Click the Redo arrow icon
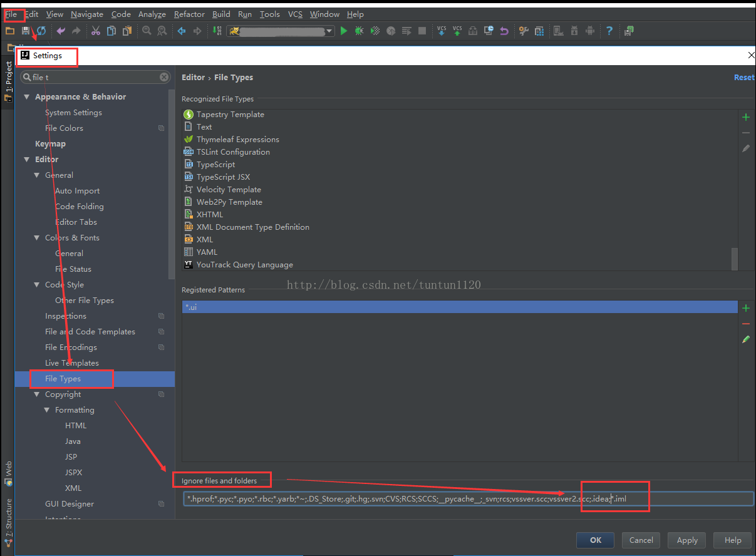The height and width of the screenshot is (556, 756). click(x=76, y=31)
